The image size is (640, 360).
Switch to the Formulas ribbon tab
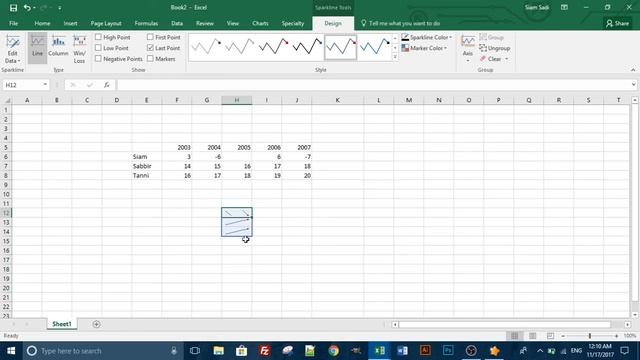pyautogui.click(x=146, y=23)
